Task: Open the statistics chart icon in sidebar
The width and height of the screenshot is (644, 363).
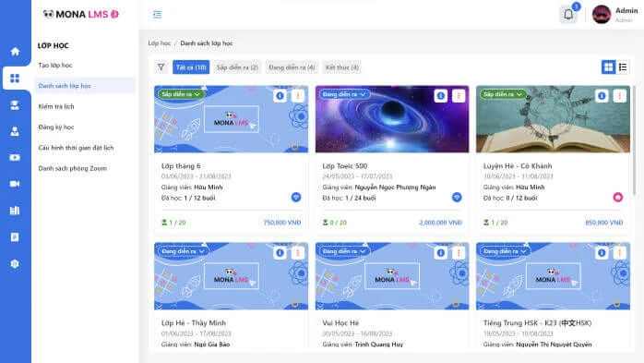Action: [15, 211]
